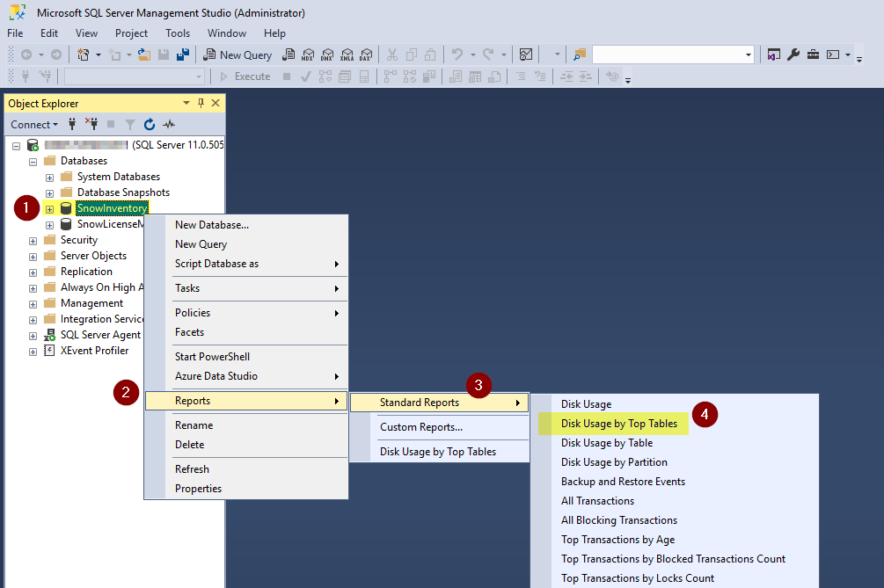Choose Custom Reports... menu entry

pyautogui.click(x=439, y=427)
